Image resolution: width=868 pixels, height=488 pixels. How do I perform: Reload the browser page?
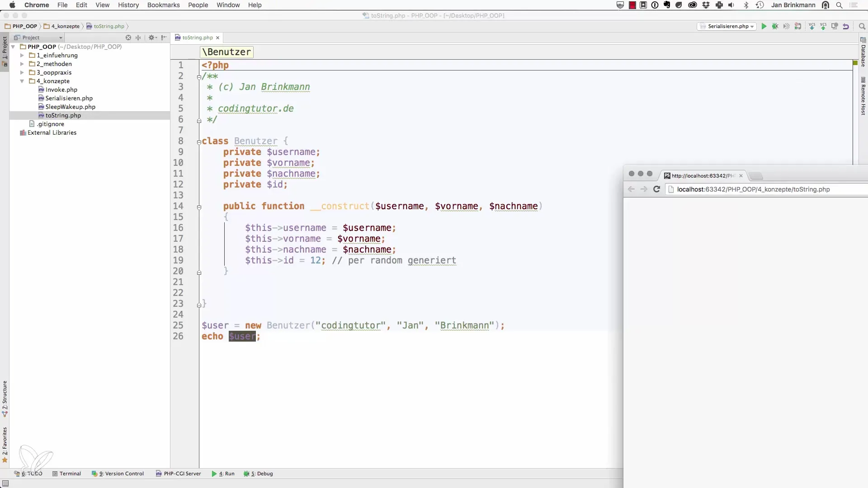tap(657, 189)
